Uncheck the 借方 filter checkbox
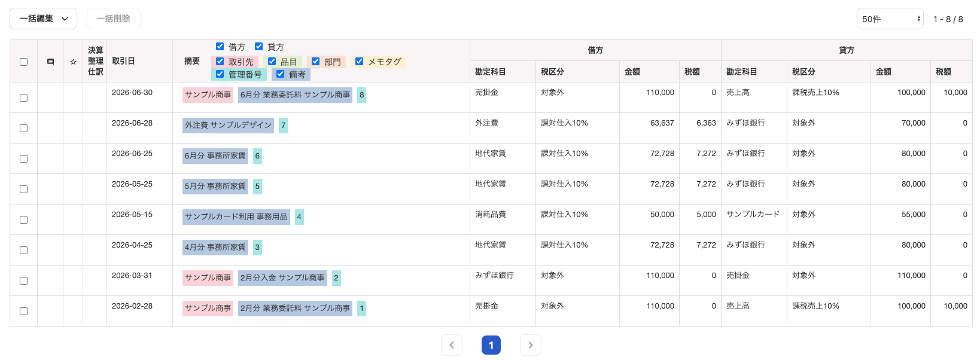 point(220,46)
